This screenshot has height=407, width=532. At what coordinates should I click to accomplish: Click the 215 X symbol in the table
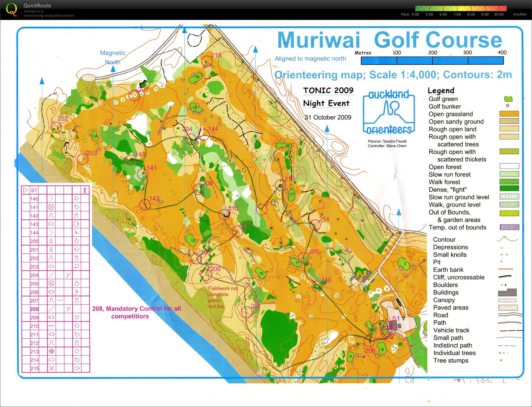tap(52, 368)
